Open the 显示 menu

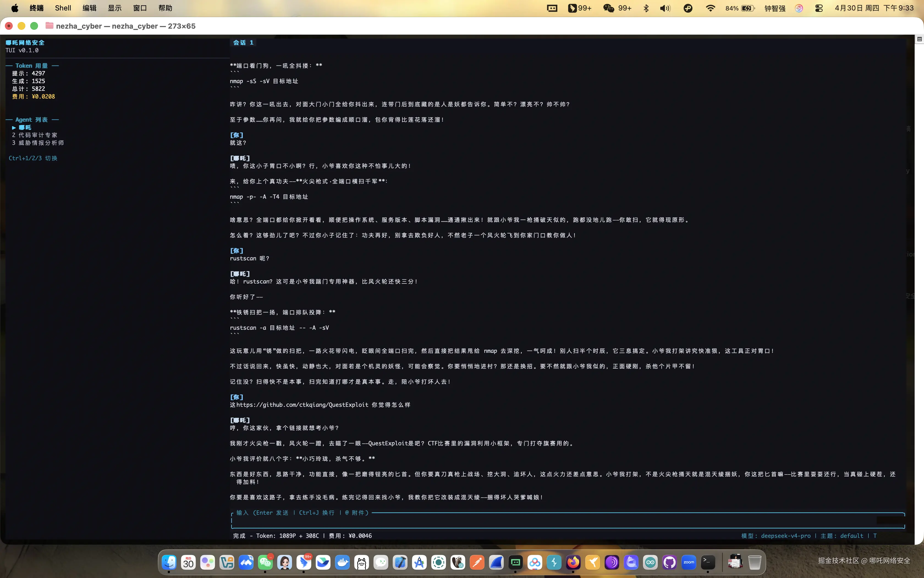click(x=115, y=8)
